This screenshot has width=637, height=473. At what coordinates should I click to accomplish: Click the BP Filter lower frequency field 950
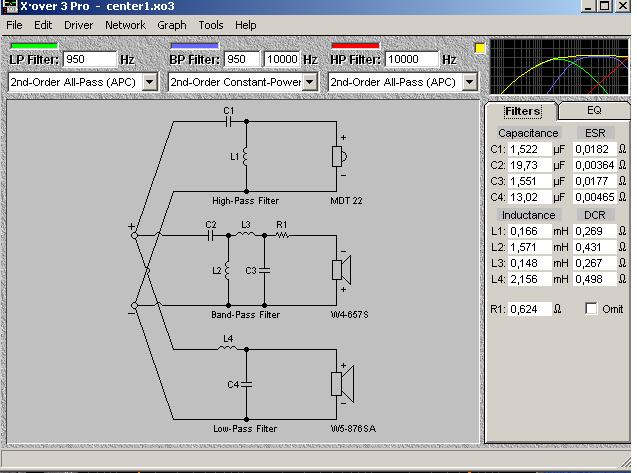point(241,59)
